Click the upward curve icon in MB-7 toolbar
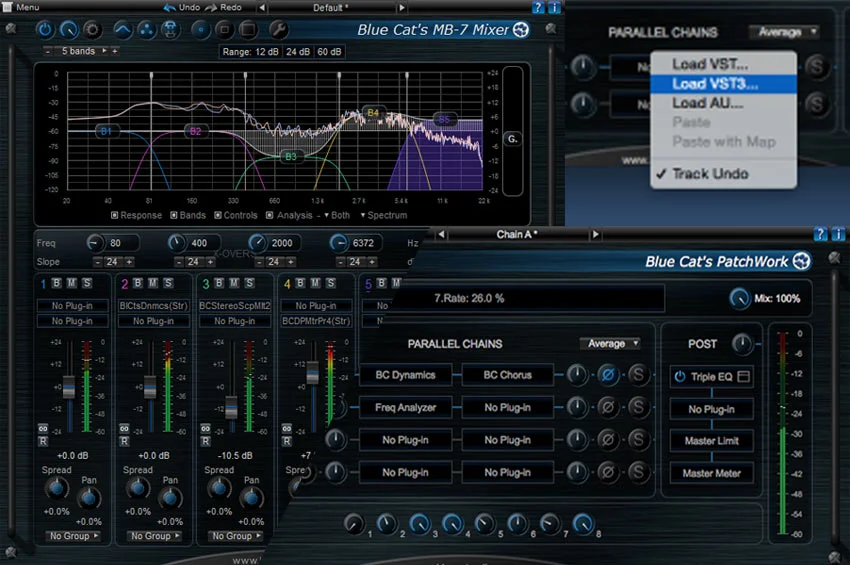 click(123, 29)
